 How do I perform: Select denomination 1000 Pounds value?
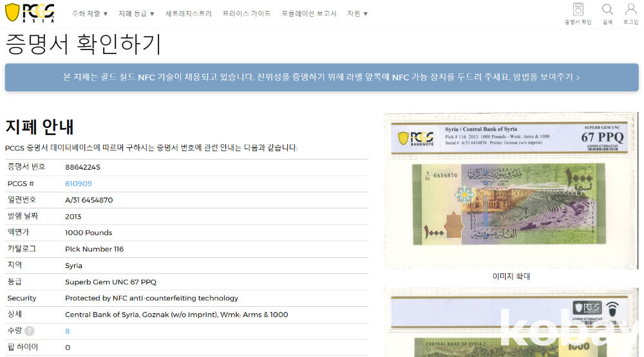tap(88, 233)
